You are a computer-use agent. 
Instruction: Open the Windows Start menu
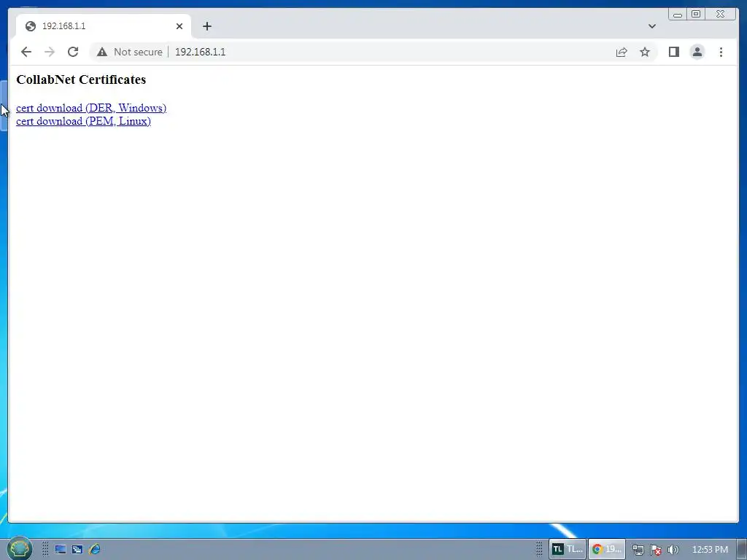point(20,548)
